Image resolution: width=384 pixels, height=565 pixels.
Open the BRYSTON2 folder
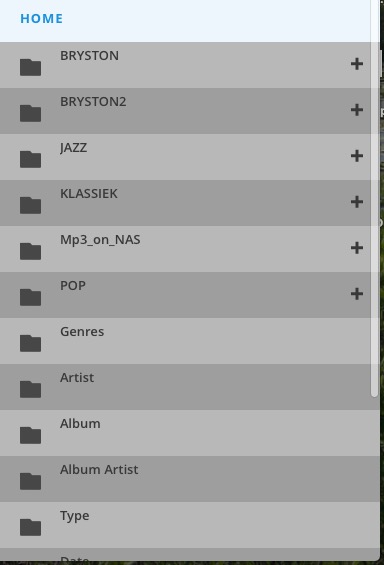pyautogui.click(x=185, y=111)
